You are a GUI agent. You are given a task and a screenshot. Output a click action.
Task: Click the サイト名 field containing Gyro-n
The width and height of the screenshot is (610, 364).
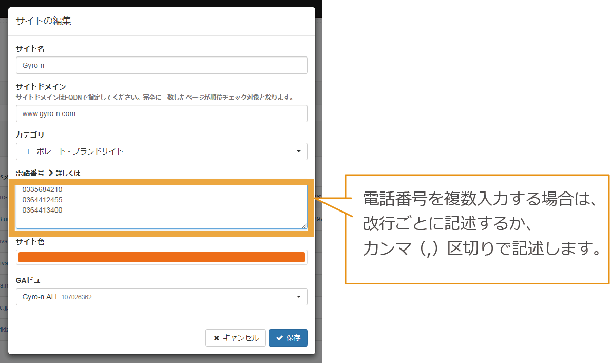pyautogui.click(x=161, y=65)
